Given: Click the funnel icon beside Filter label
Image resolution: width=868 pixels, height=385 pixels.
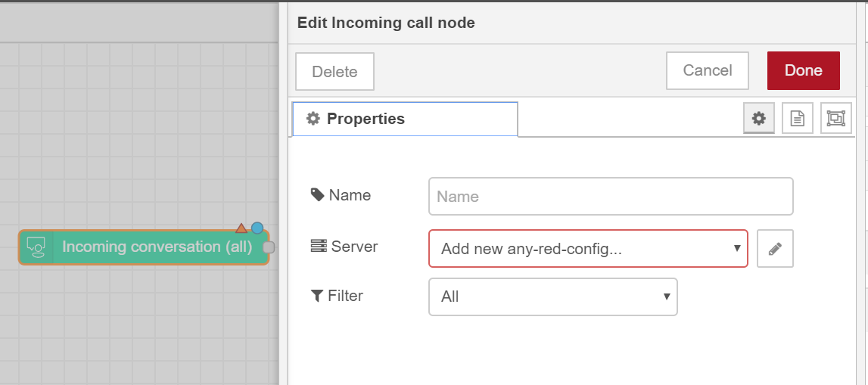Looking at the screenshot, I should tap(316, 296).
